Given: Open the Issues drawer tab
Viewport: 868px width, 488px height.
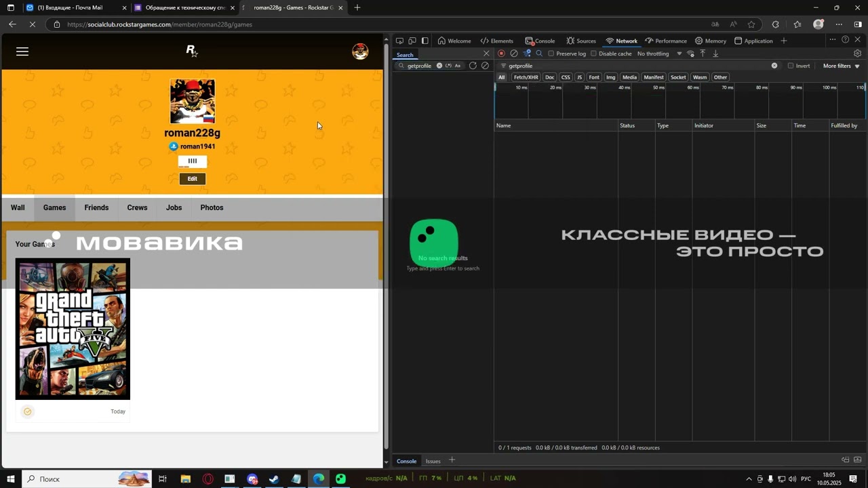Looking at the screenshot, I should (x=433, y=462).
